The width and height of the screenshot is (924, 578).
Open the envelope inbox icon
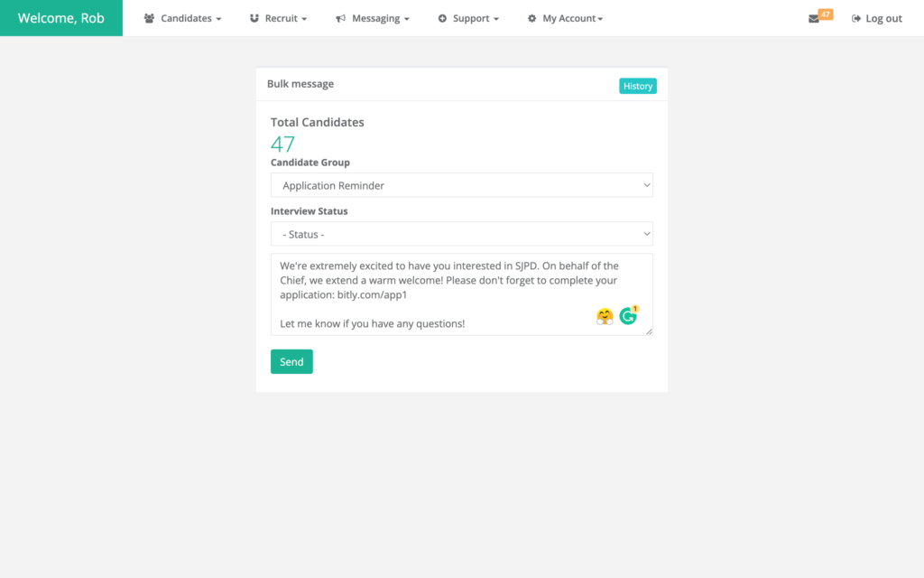pos(814,18)
